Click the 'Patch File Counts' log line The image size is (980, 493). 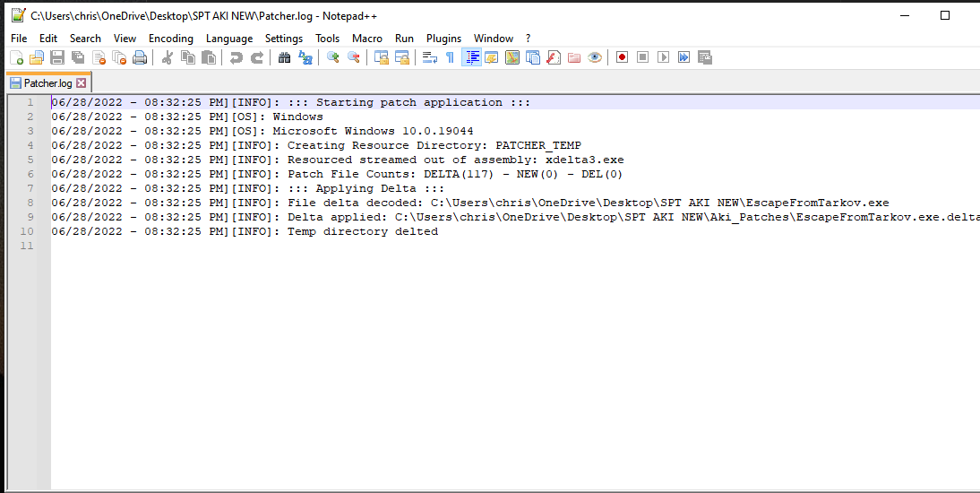337,175
